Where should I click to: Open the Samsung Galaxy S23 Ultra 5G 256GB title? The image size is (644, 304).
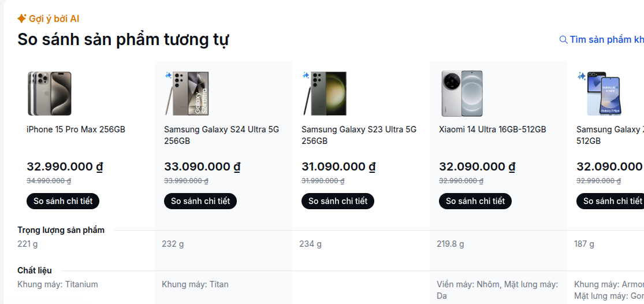[x=359, y=135]
